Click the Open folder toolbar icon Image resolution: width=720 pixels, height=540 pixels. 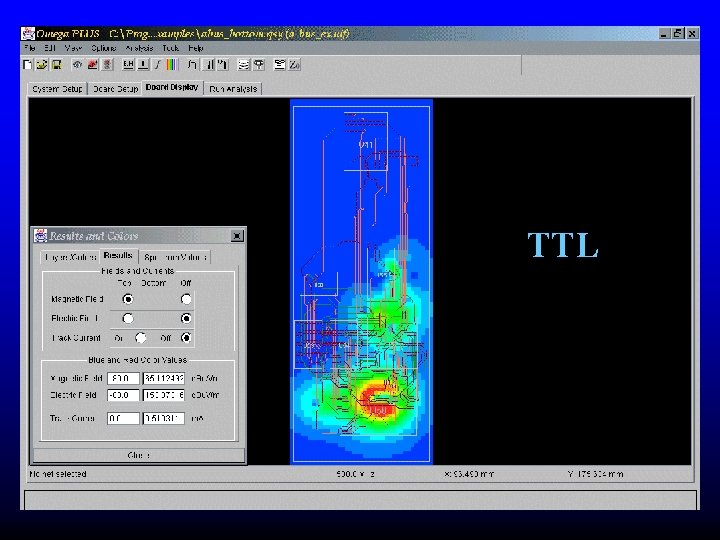click(x=42, y=65)
